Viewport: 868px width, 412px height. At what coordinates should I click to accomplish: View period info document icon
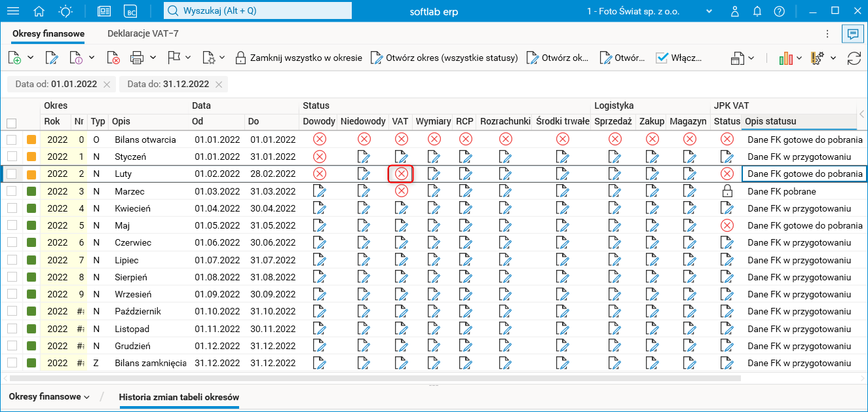click(x=75, y=58)
